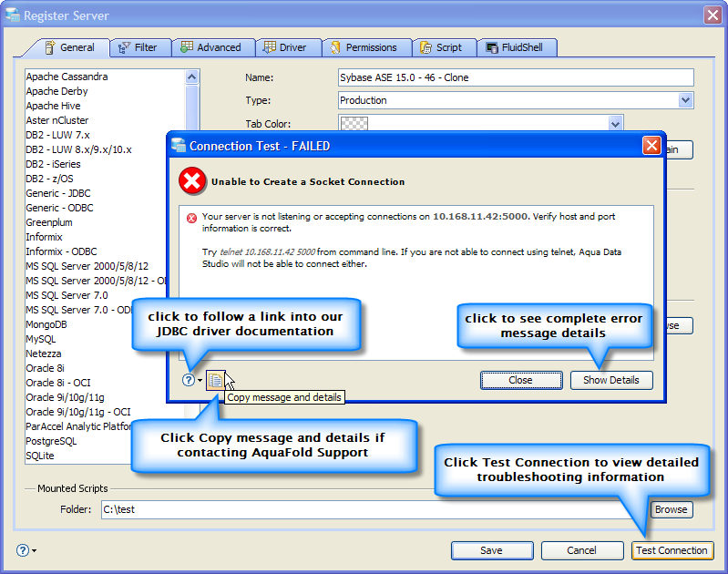
Task: Select Oracle 9i/10g/11g entry
Action: coord(65,397)
